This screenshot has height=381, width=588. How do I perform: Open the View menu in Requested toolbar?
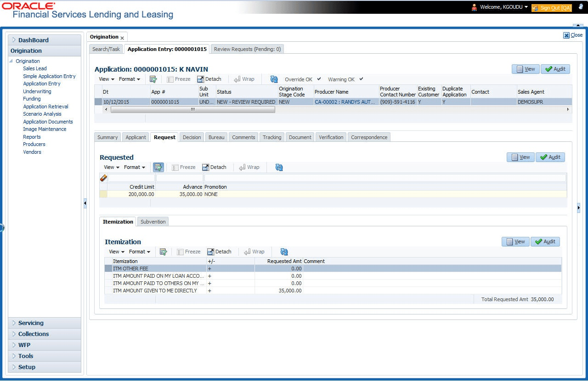click(112, 167)
